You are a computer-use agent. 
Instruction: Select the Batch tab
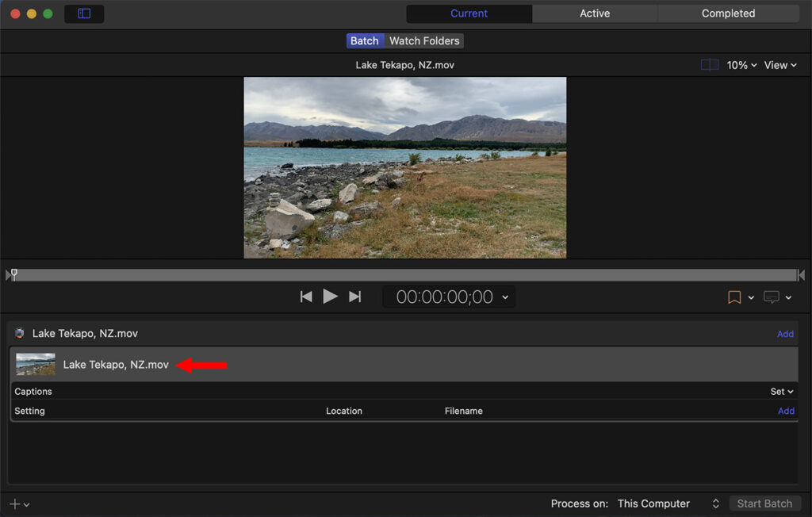coord(365,40)
